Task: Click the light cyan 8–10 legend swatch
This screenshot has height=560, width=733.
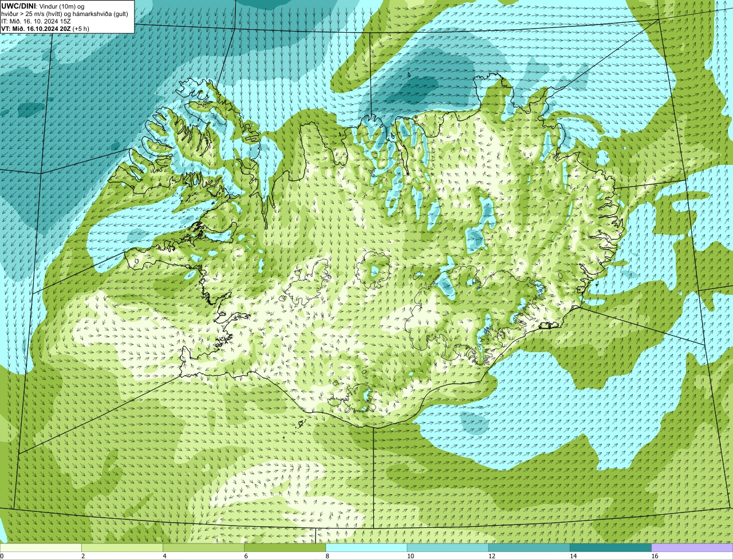Action: point(366,548)
